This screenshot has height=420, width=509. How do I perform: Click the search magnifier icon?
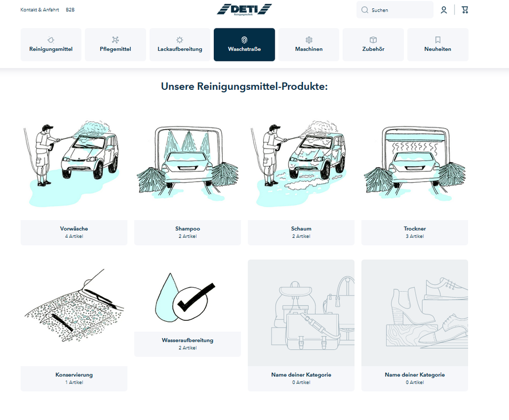click(365, 10)
